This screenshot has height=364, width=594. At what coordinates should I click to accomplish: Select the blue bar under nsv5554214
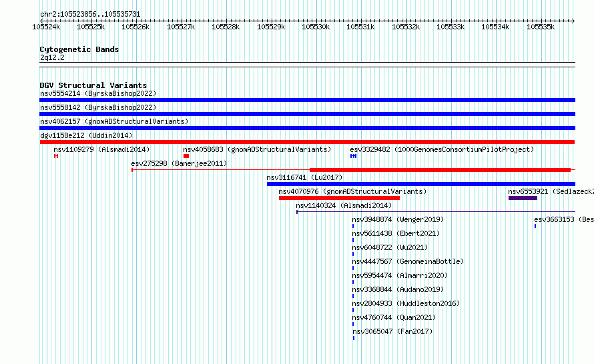pyautogui.click(x=307, y=100)
